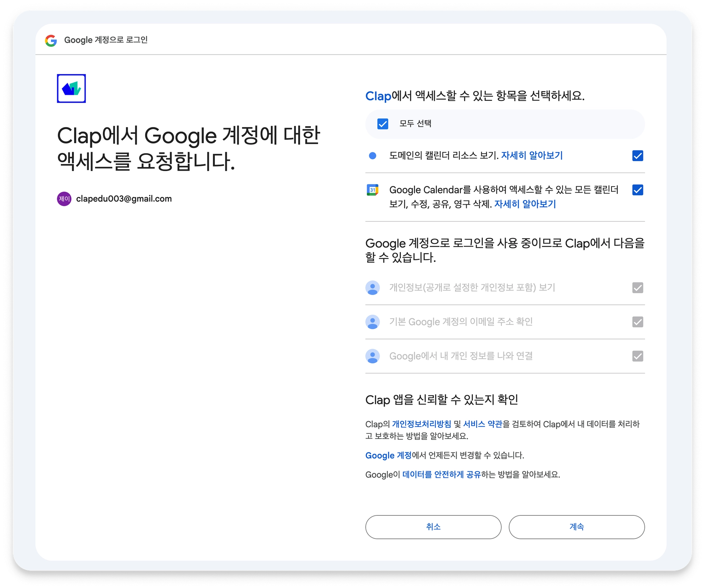Click the profile icon beside 개인 정보를 나와 연결
This screenshot has width=705, height=588.
(372, 356)
